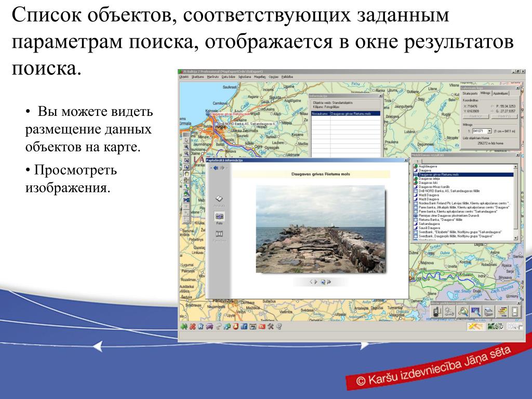Close the Informācija panel
This screenshot has height=399, width=532.
380,96
